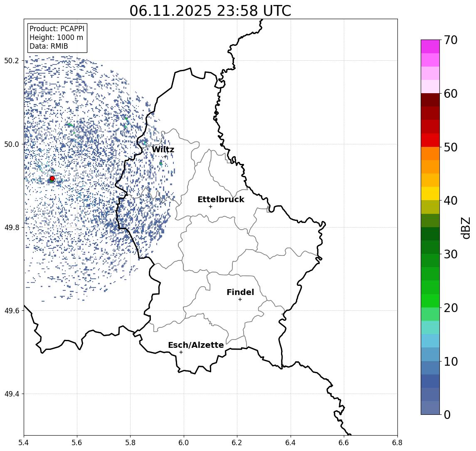
Task: Click the 'Height: 1000 m' legend line
Action: 56,37
